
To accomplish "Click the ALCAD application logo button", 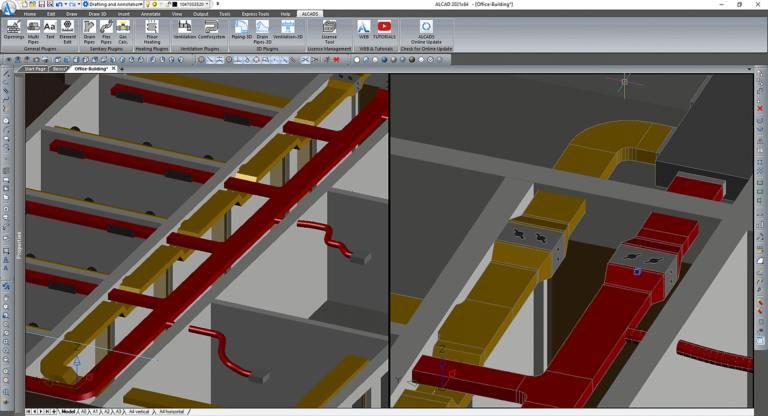I will tap(8, 8).
